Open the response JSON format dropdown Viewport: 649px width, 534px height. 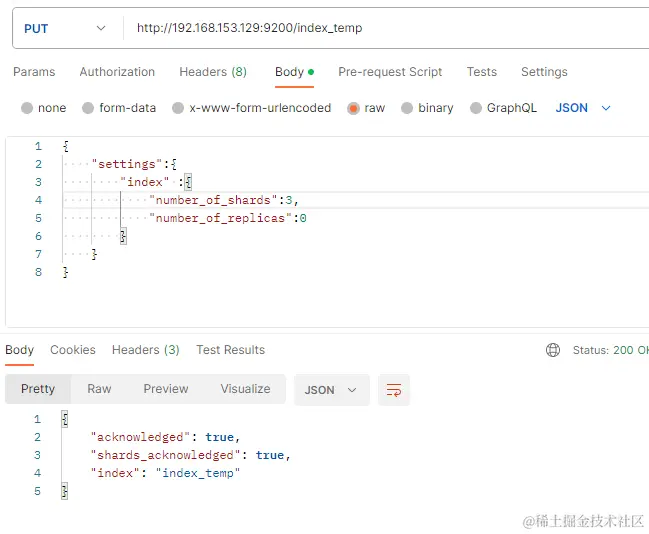click(x=332, y=390)
